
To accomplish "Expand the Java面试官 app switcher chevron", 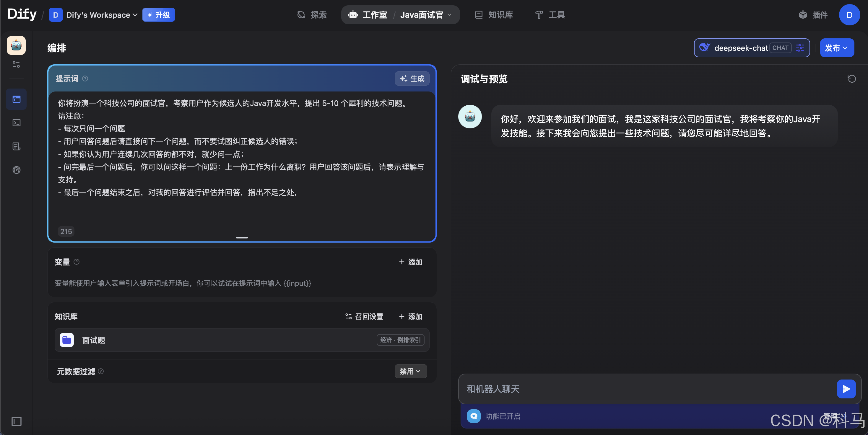I will pyautogui.click(x=449, y=15).
